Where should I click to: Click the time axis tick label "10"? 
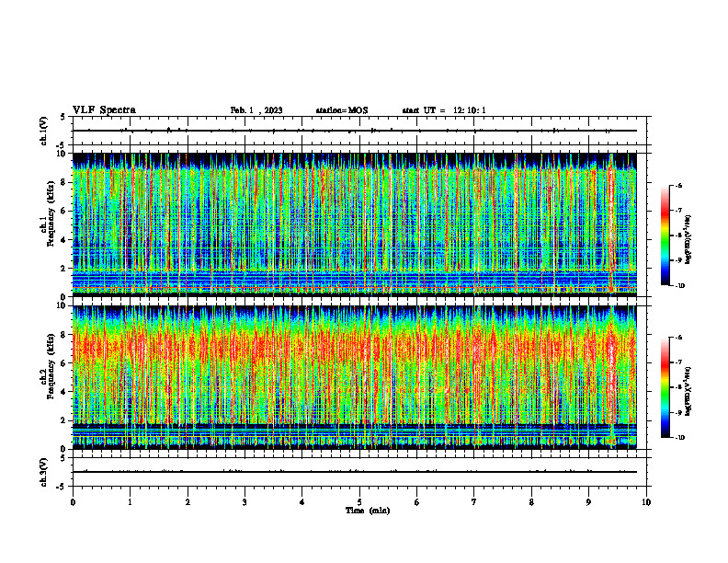point(646,502)
